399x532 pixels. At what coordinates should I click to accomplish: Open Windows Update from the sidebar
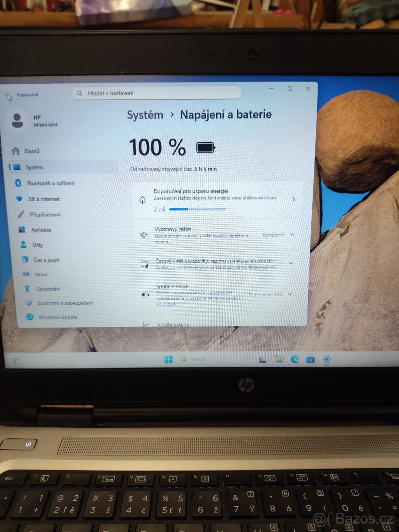(x=58, y=317)
